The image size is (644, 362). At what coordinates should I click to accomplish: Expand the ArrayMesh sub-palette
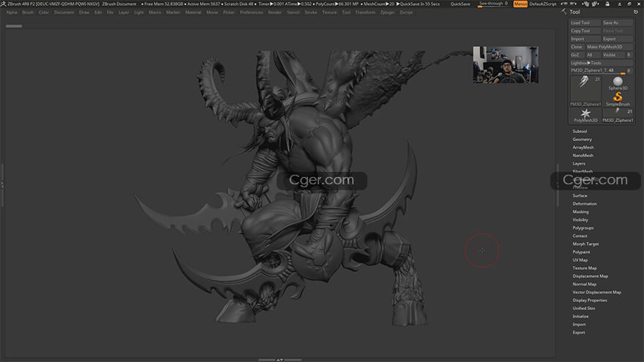[x=583, y=147]
